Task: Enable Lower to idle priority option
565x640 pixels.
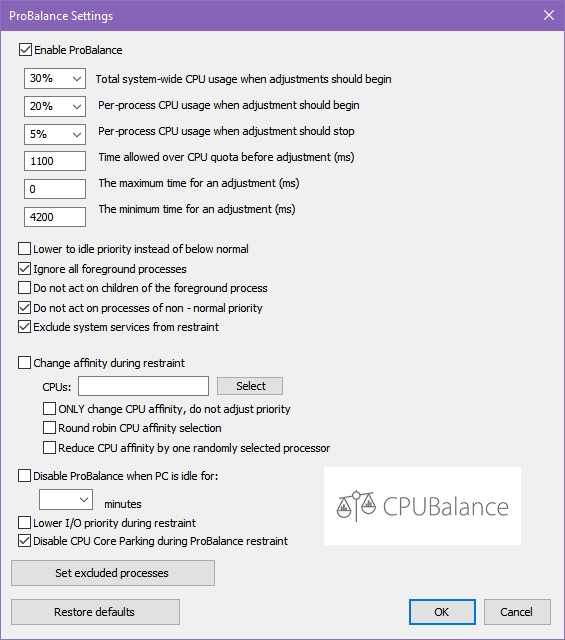Action: pos(24,249)
